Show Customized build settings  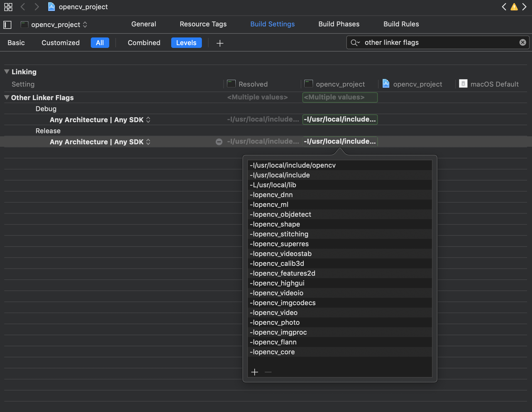click(x=60, y=43)
